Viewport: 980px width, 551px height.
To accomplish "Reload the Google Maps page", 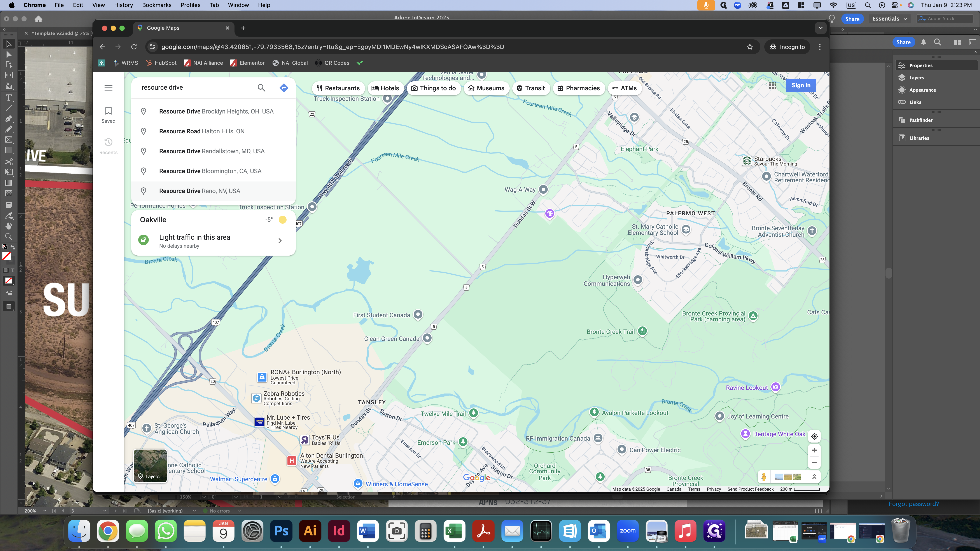I will tap(134, 47).
